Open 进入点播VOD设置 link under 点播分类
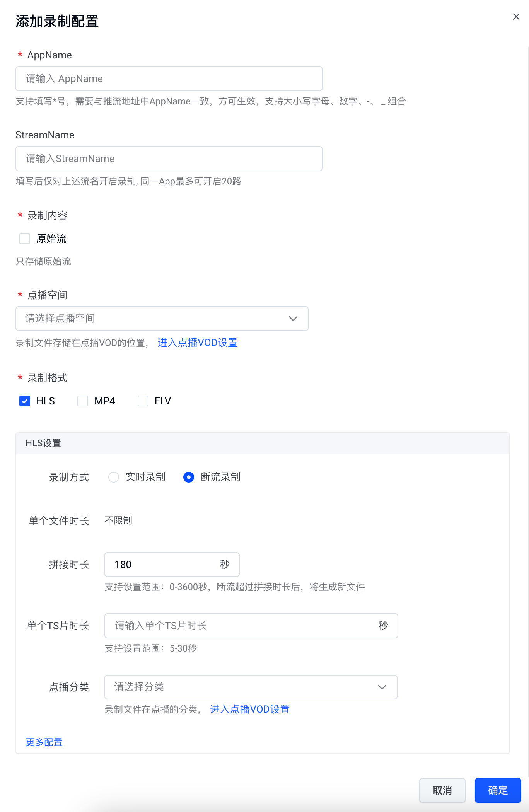The width and height of the screenshot is (529, 812). (249, 709)
